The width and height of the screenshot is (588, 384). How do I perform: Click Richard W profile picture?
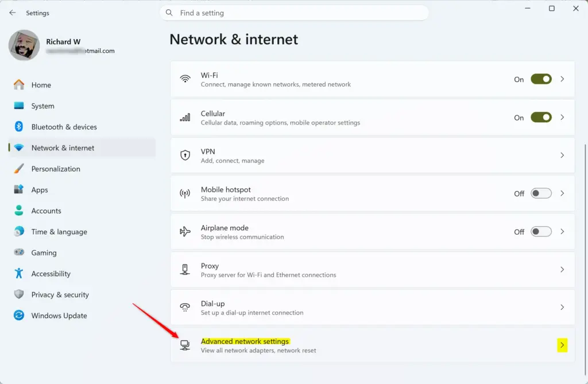(24, 45)
